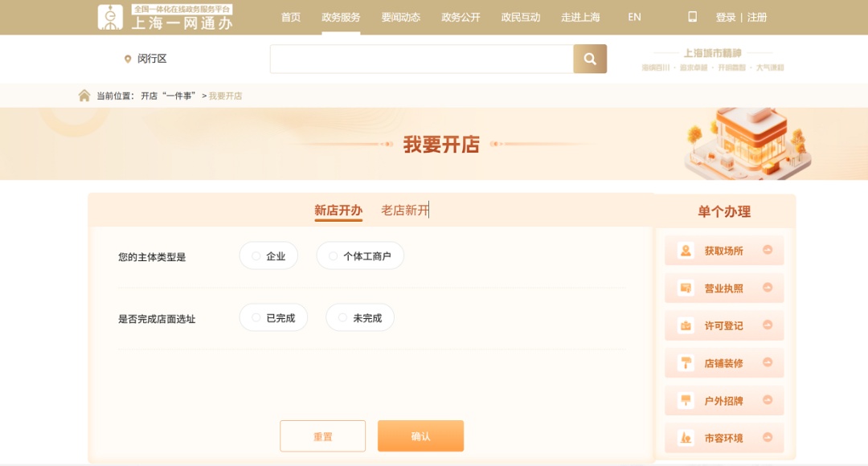
Task: Click the location pin icon beside 闵行区
Action: 128,59
